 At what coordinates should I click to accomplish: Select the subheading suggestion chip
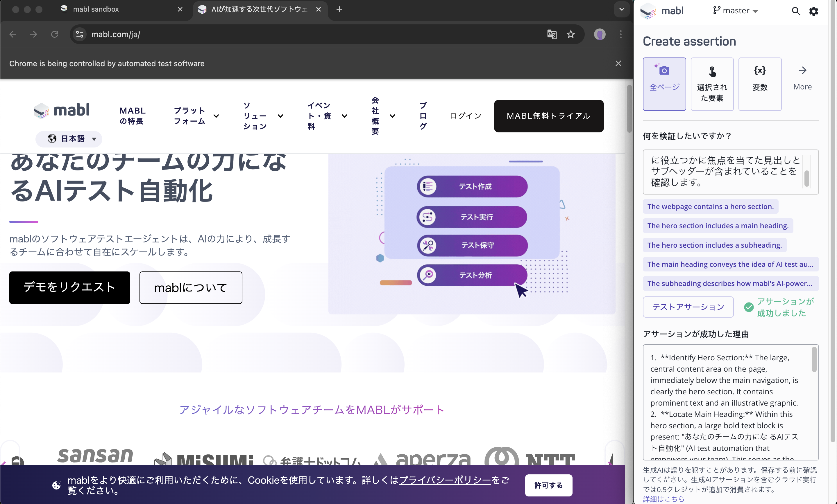(x=714, y=245)
